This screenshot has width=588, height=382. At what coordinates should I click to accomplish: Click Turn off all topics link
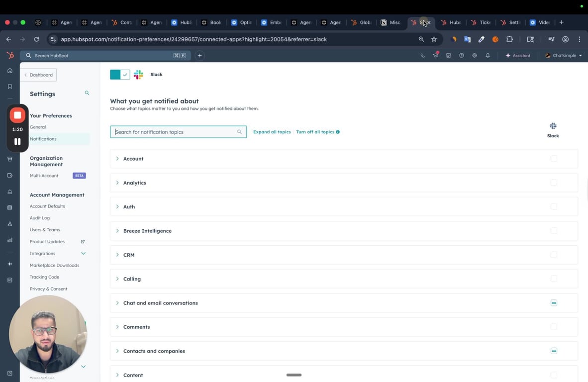(315, 132)
